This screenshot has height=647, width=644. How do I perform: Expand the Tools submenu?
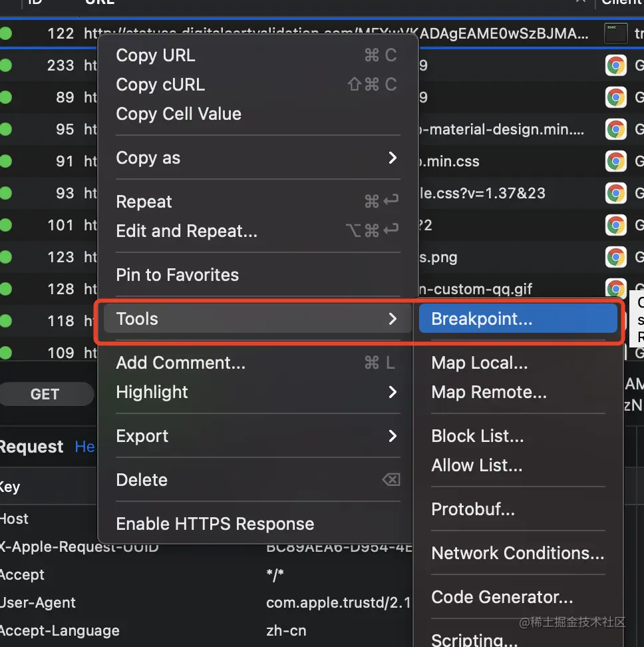pyautogui.click(x=257, y=319)
